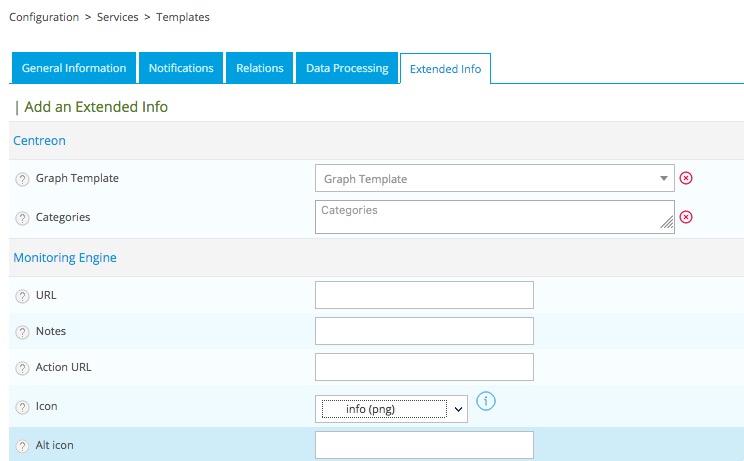Focus the URL text field

point(424,295)
